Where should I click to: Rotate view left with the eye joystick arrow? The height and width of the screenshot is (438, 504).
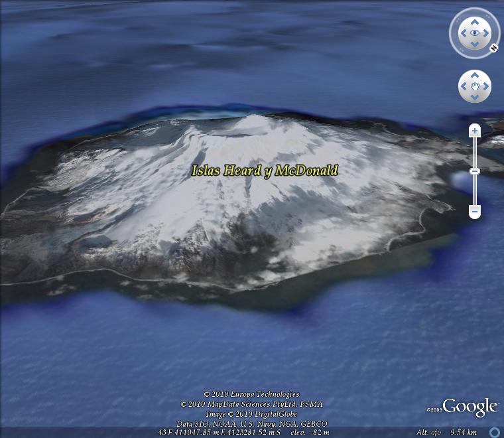[x=463, y=33]
